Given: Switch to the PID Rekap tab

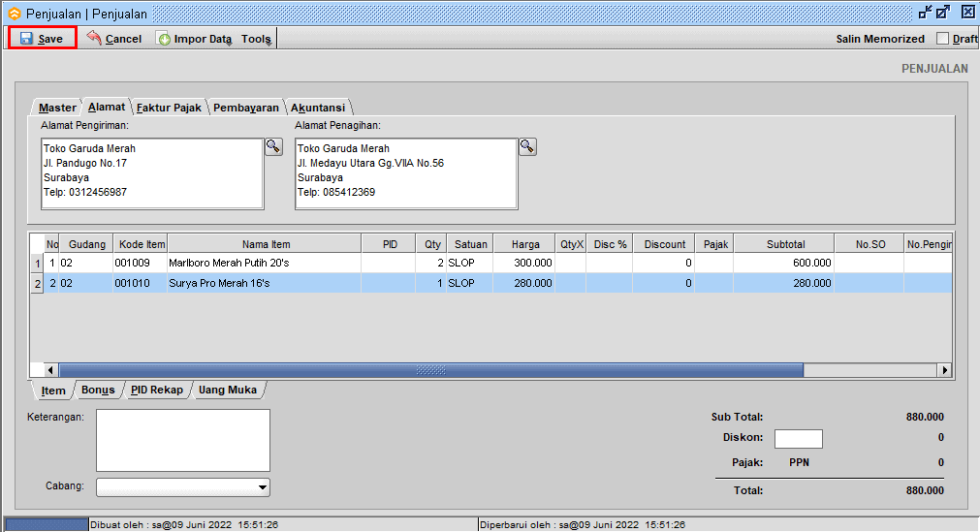Looking at the screenshot, I should (156, 390).
